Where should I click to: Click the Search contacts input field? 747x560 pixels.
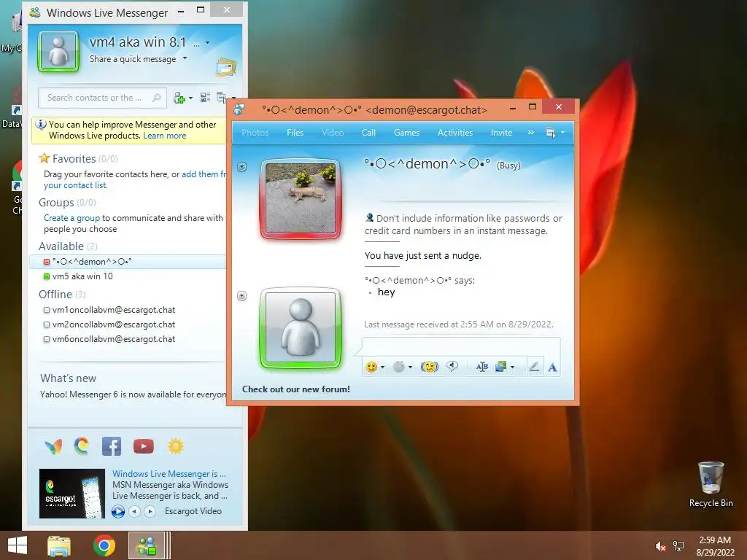tap(102, 98)
